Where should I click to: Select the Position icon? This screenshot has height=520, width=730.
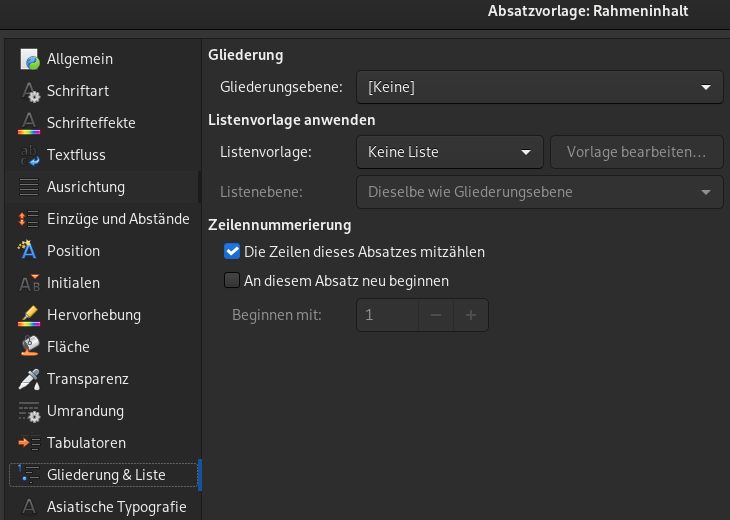(x=30, y=251)
